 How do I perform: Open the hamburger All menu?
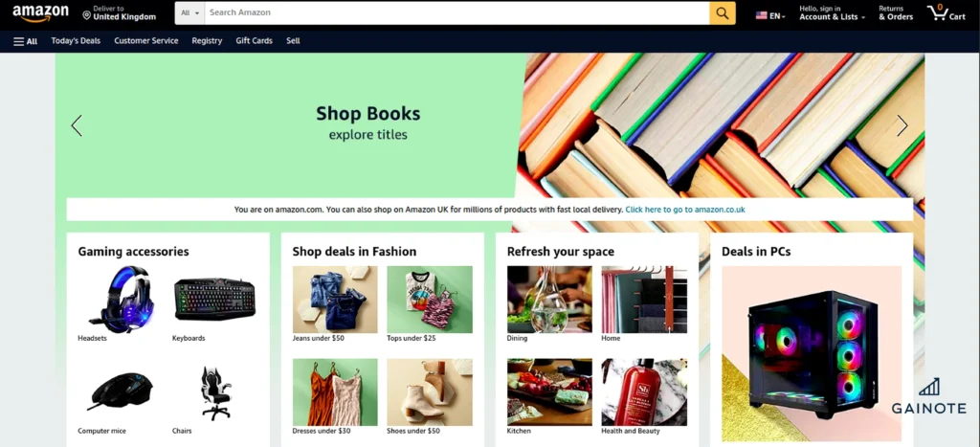[x=26, y=41]
